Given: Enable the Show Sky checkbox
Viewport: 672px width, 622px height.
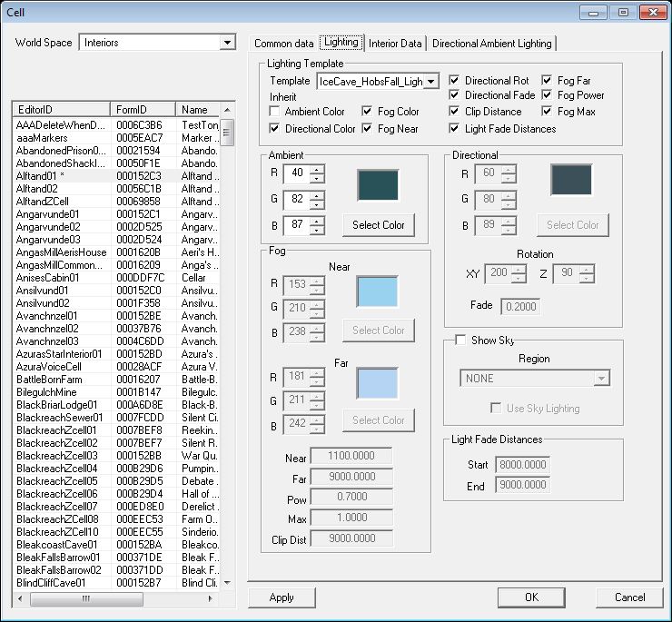Looking at the screenshot, I should (460, 340).
